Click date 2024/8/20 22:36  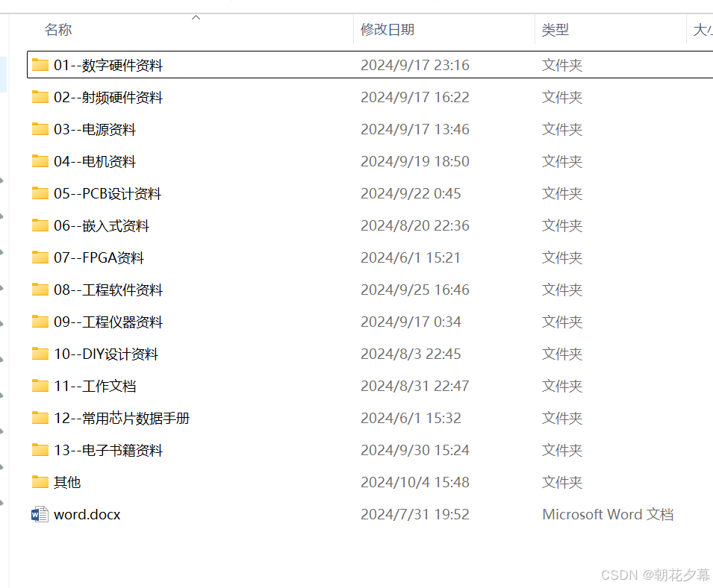click(414, 225)
